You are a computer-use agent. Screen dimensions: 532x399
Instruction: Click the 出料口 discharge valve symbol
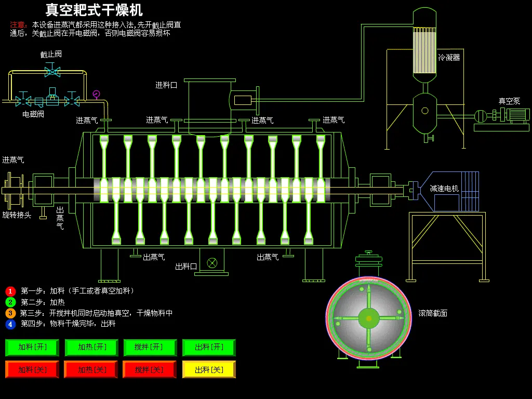(212, 263)
